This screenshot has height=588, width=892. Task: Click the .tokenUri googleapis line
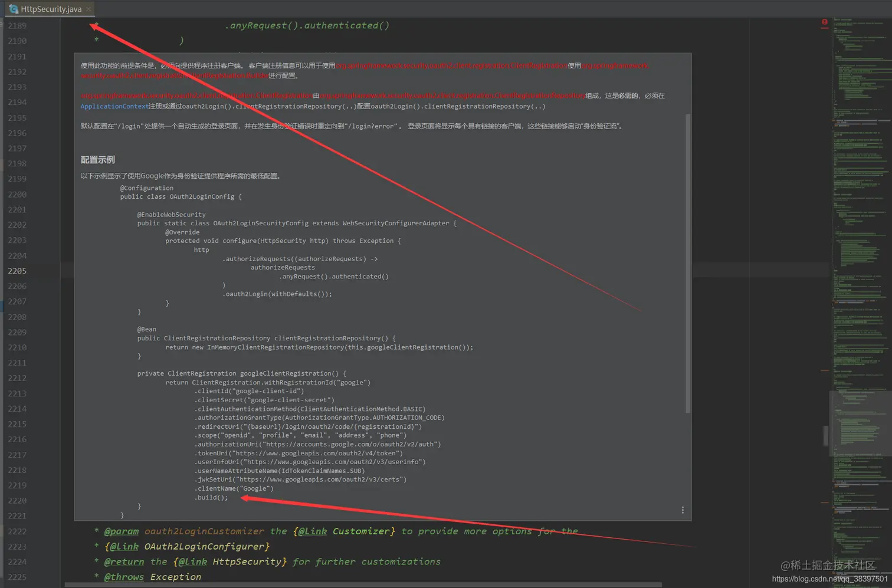[299, 453]
